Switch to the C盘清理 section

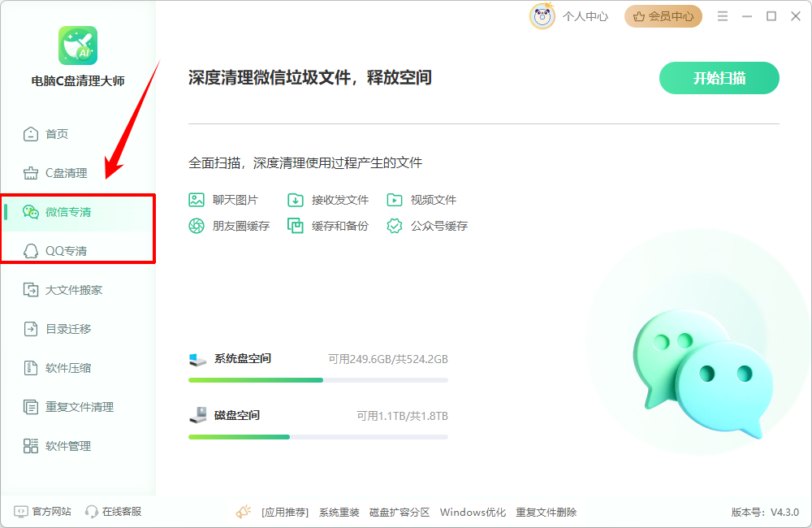pos(78,173)
